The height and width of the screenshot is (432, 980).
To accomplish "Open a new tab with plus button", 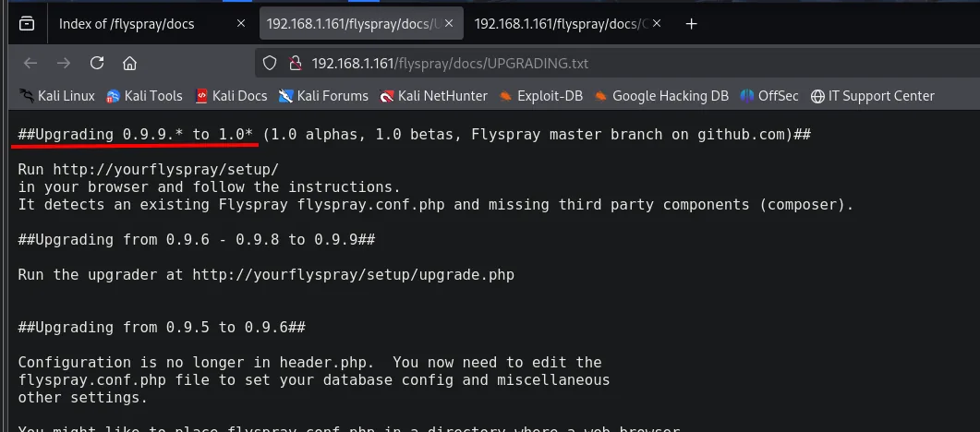I will pos(691,24).
